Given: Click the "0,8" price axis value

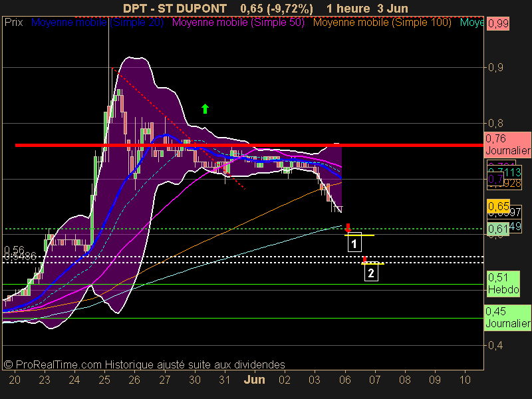Looking at the screenshot, I should point(495,123).
